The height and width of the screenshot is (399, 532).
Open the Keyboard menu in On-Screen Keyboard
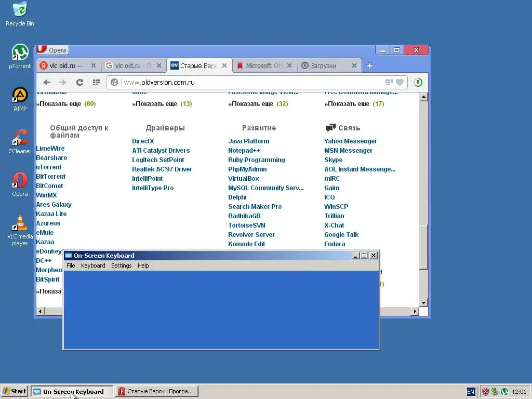coord(93,265)
